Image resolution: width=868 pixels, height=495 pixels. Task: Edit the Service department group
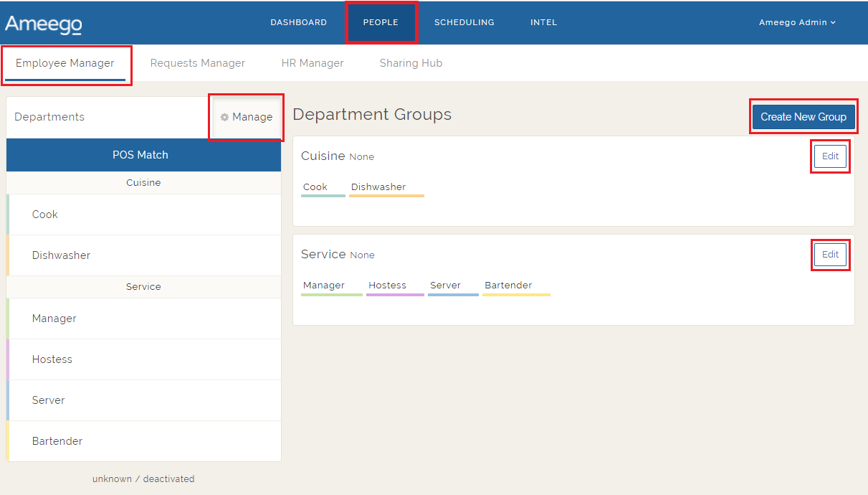tap(829, 254)
